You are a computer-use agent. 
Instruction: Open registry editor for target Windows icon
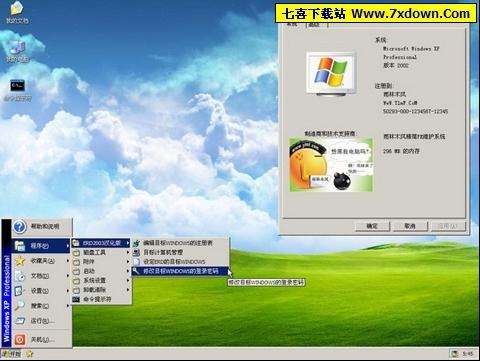136,243
